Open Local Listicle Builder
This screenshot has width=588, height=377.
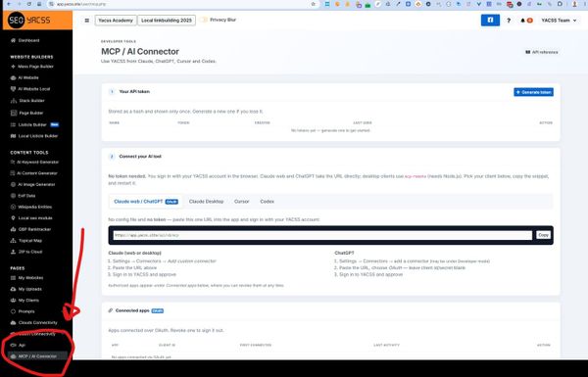click(x=34, y=136)
